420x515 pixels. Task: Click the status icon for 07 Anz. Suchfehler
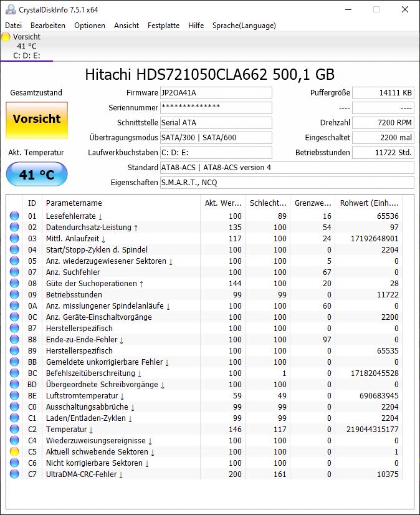[14, 272]
